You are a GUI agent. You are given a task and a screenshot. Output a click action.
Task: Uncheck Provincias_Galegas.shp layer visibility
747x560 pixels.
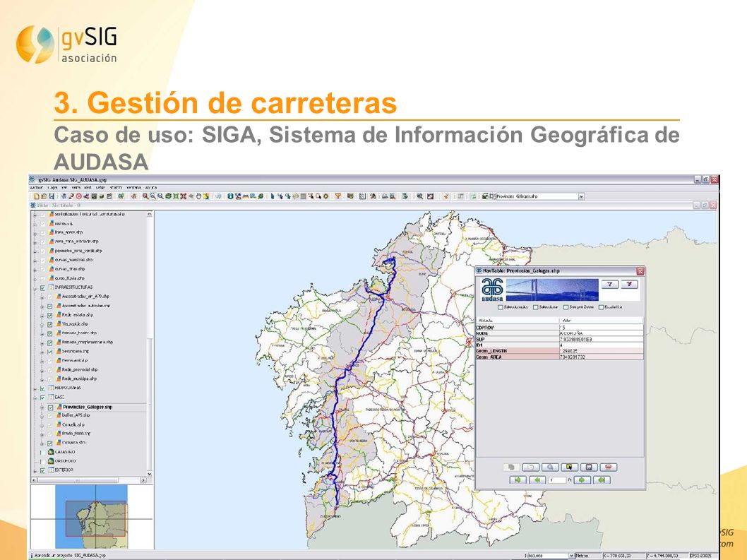pyautogui.click(x=51, y=407)
